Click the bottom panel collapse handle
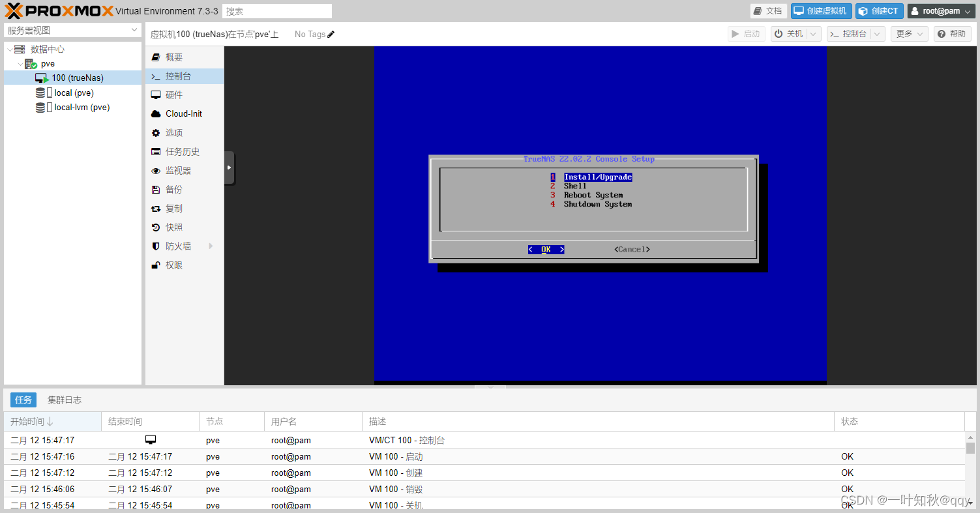Viewport: 980px width, 513px height. (x=491, y=388)
